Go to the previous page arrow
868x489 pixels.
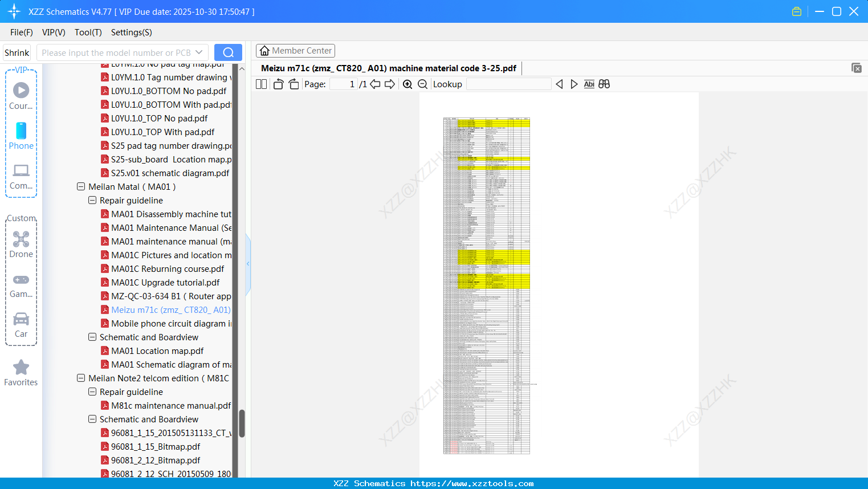tap(375, 84)
